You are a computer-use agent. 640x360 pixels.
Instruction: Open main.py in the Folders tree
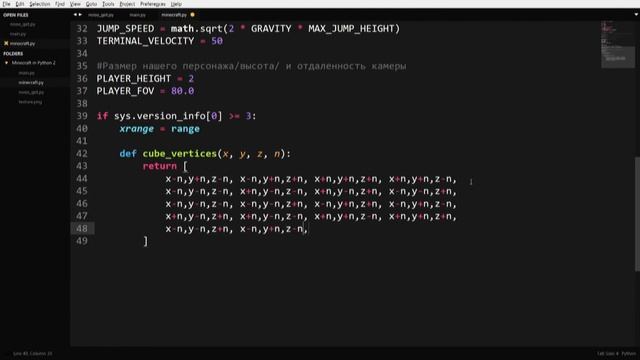[x=27, y=73]
